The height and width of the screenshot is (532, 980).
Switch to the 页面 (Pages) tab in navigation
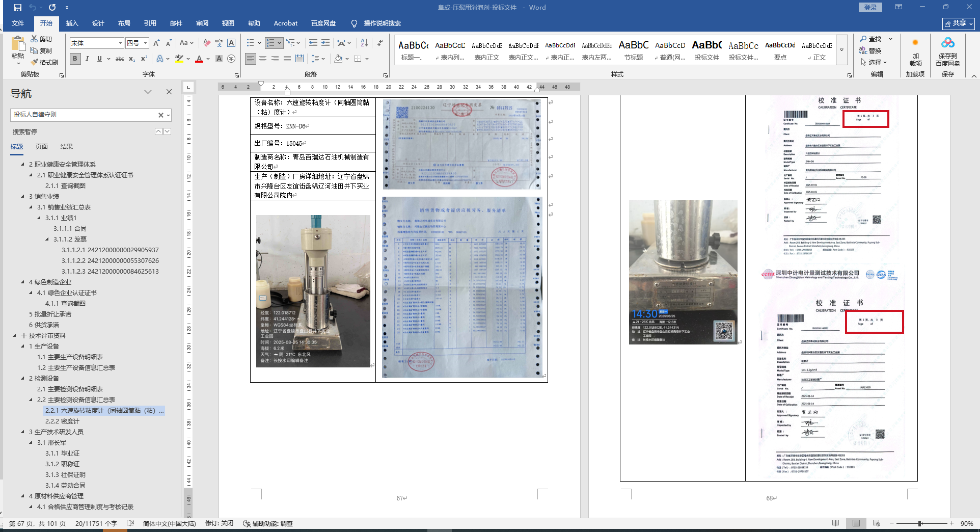tap(42, 147)
